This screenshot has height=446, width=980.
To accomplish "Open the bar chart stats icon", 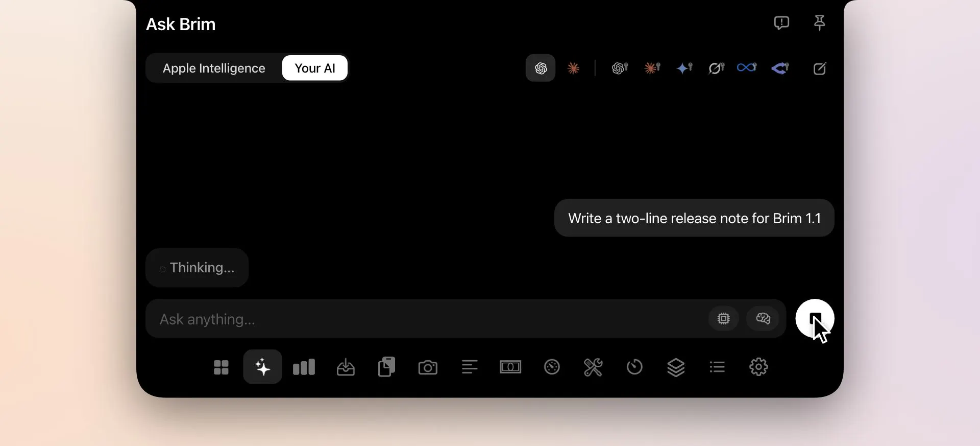I will (304, 367).
